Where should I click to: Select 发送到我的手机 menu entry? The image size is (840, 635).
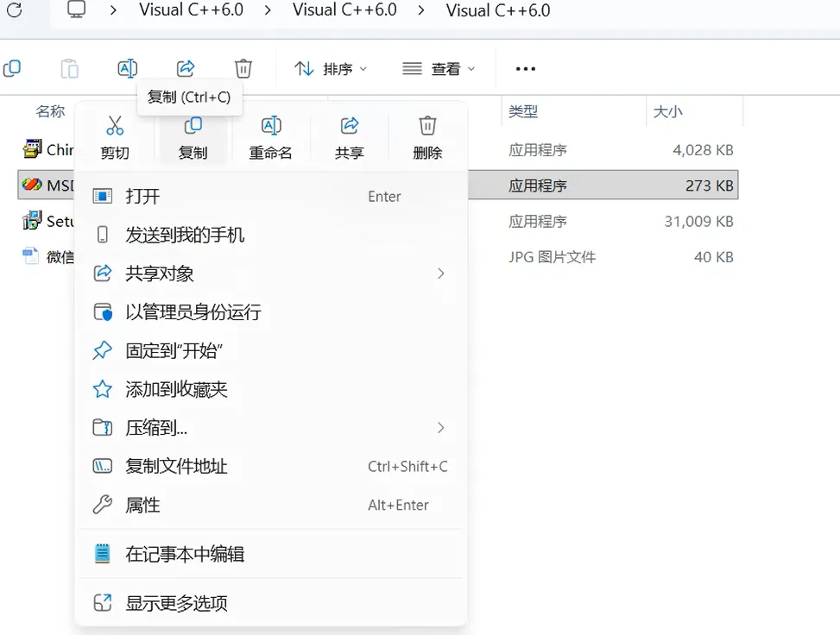tap(271, 235)
